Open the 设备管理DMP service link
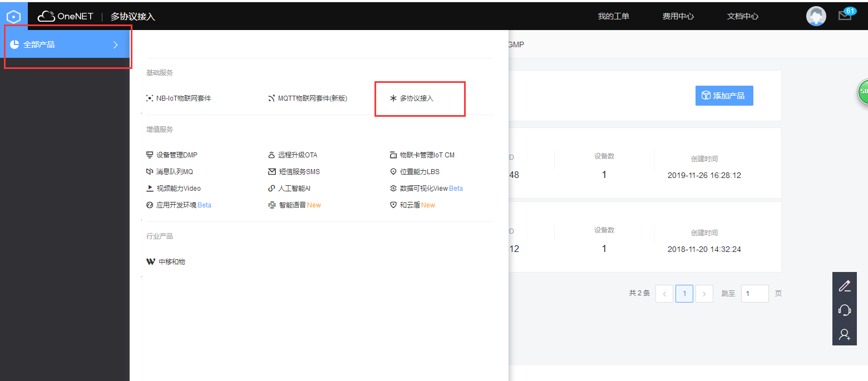The width and height of the screenshot is (868, 381). pyautogui.click(x=176, y=155)
